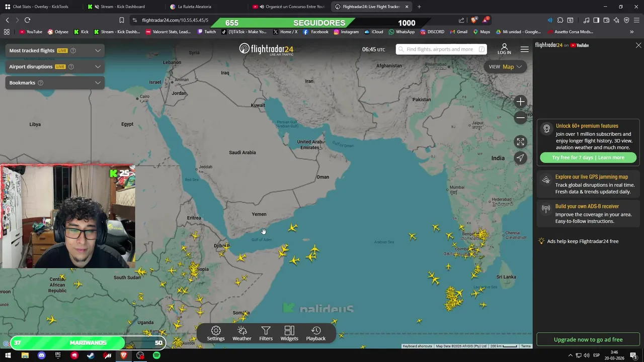Screen dimensions: 644x362
Task: Zoom in the map with plus button
Action: click(x=521, y=102)
